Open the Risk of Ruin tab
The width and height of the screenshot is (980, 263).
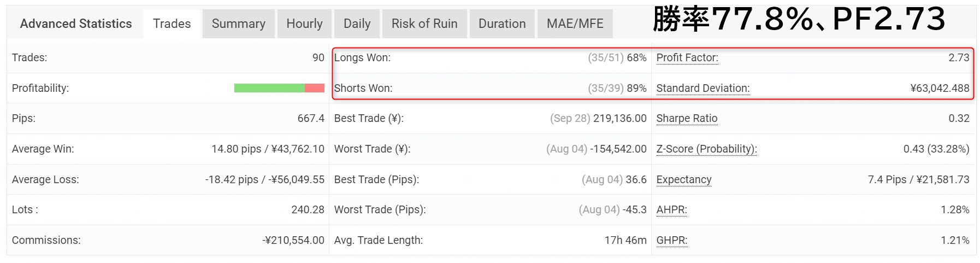pos(424,24)
